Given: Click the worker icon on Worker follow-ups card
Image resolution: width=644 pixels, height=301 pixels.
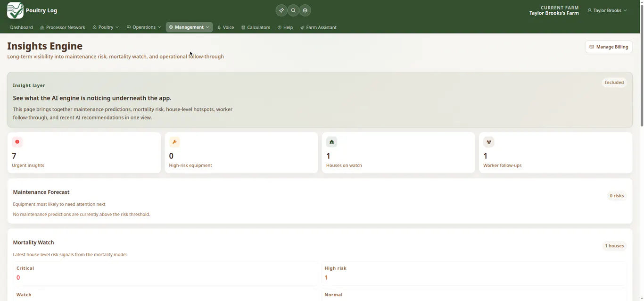Looking at the screenshot, I should point(489,142).
